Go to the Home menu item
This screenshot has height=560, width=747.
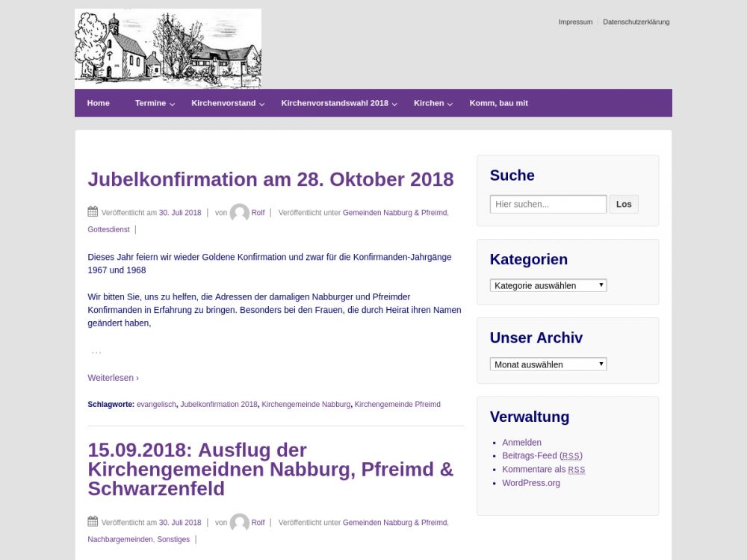coord(99,103)
